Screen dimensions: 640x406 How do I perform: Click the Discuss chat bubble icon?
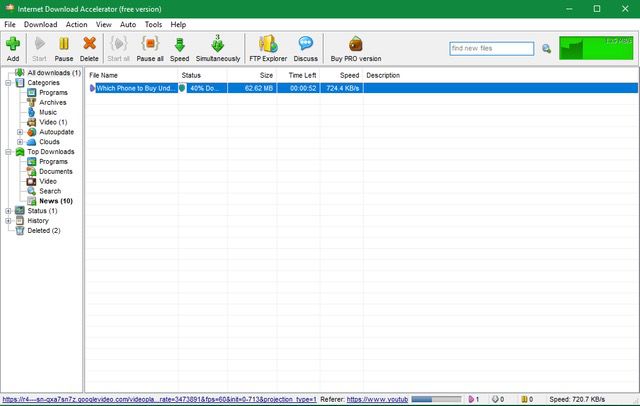pyautogui.click(x=306, y=44)
